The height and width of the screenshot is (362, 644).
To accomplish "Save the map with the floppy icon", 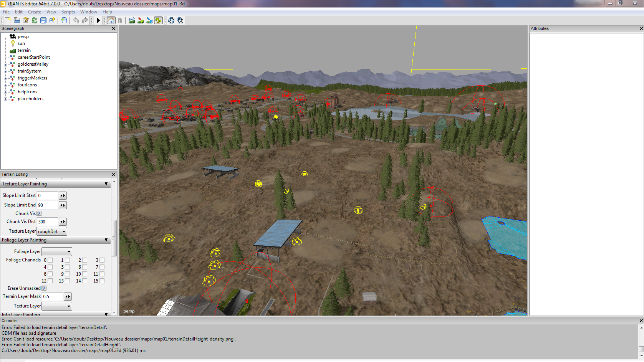I will [43, 20].
